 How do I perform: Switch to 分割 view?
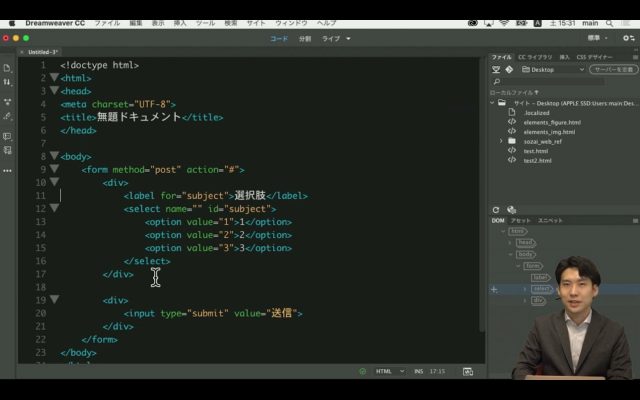(305, 39)
